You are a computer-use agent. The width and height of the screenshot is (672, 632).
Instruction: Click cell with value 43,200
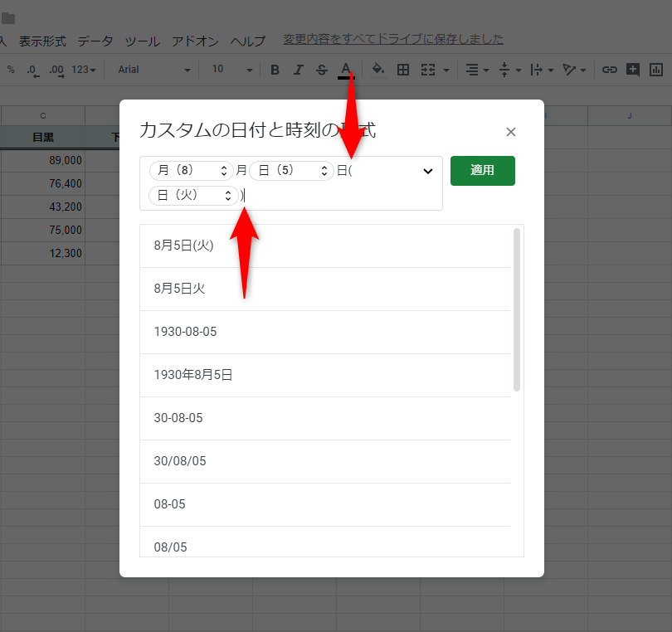[43, 207]
